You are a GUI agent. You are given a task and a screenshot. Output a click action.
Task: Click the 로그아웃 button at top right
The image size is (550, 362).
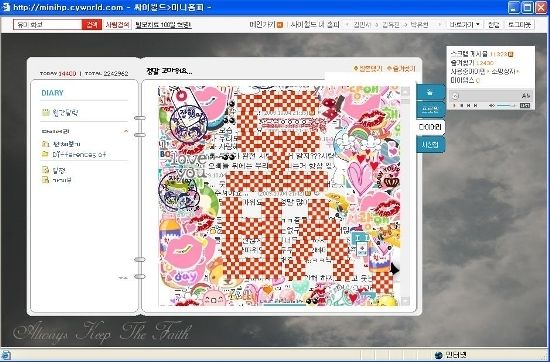pyautogui.click(x=519, y=25)
